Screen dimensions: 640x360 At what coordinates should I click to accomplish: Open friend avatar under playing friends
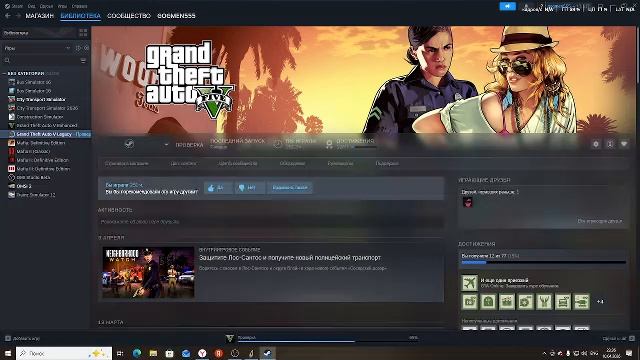point(467,202)
